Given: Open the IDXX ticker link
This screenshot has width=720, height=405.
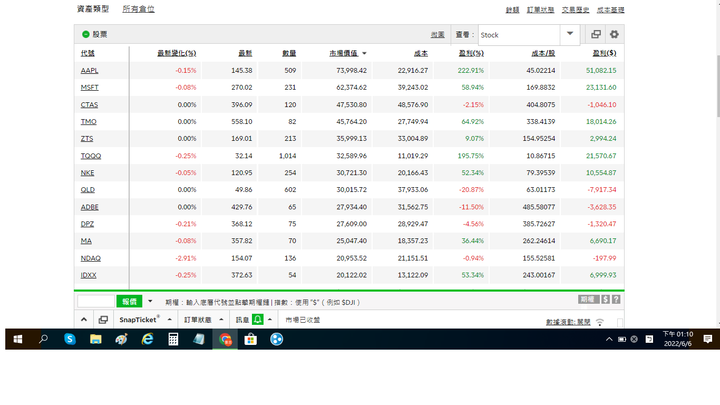Looking at the screenshot, I should (89, 276).
